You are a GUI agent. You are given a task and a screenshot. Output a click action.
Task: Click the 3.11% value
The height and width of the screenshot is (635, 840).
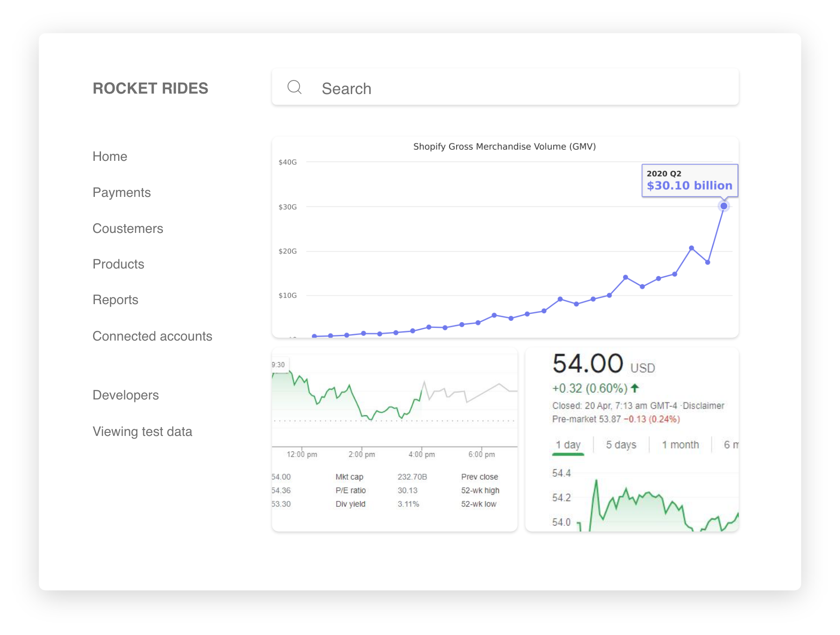pyautogui.click(x=408, y=504)
